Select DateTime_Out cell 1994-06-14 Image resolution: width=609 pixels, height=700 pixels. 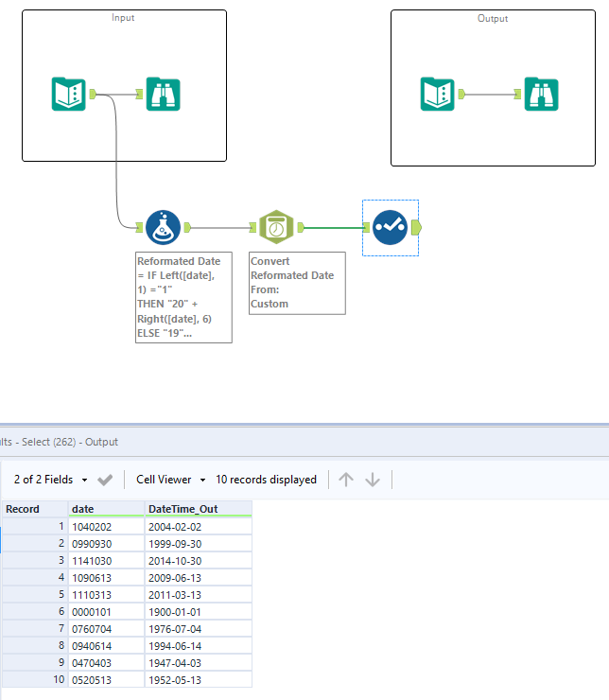tap(198, 645)
